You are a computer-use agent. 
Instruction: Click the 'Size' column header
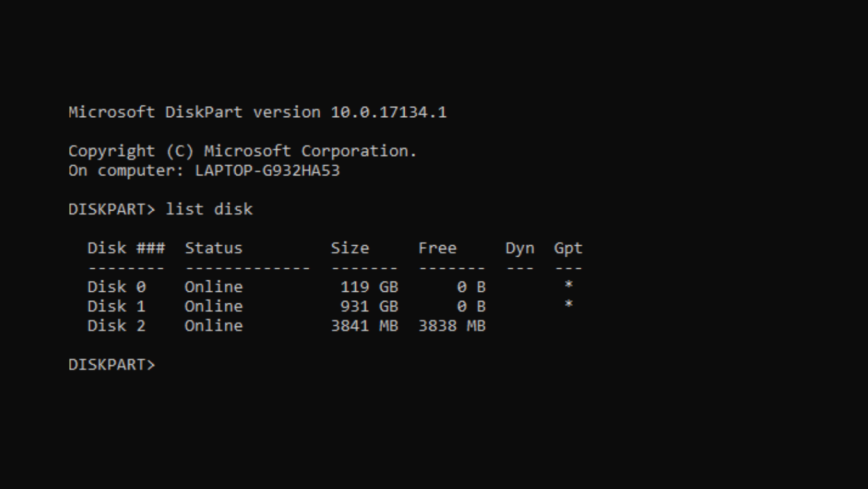[350, 248]
